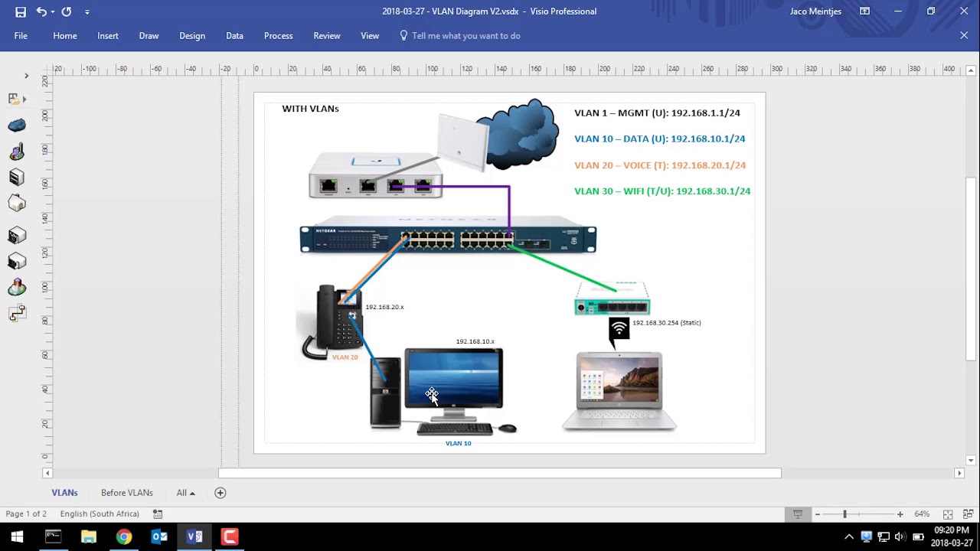Click the scroll up arrow
The width and height of the screenshot is (980, 551).
(971, 69)
